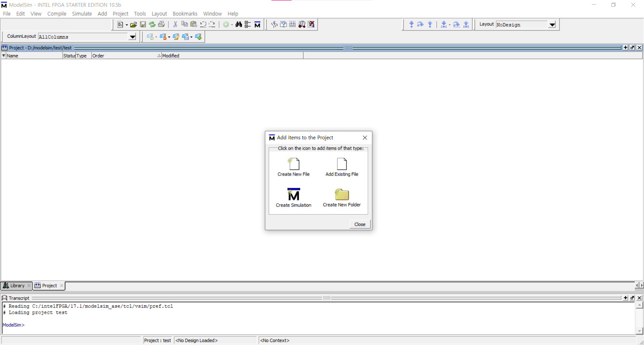Click the Close button in Add items dialog
Image resolution: width=644 pixels, height=345 pixels.
tap(360, 224)
